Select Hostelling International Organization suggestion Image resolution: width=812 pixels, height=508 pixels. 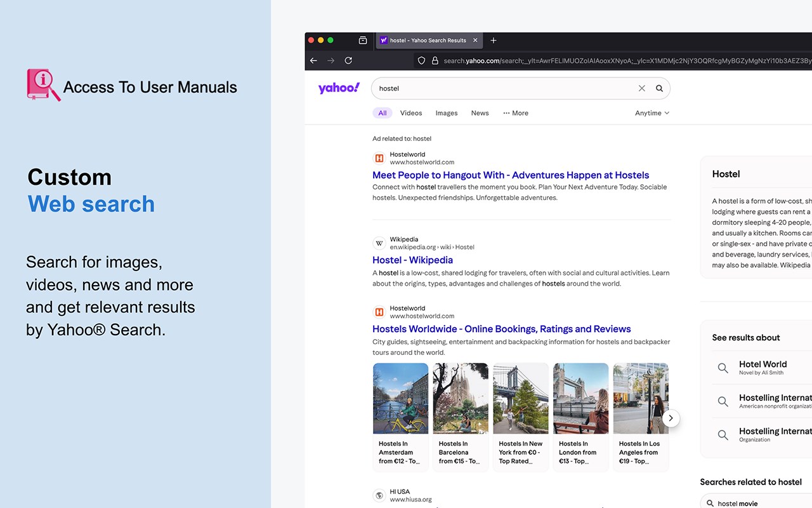pyautogui.click(x=775, y=435)
